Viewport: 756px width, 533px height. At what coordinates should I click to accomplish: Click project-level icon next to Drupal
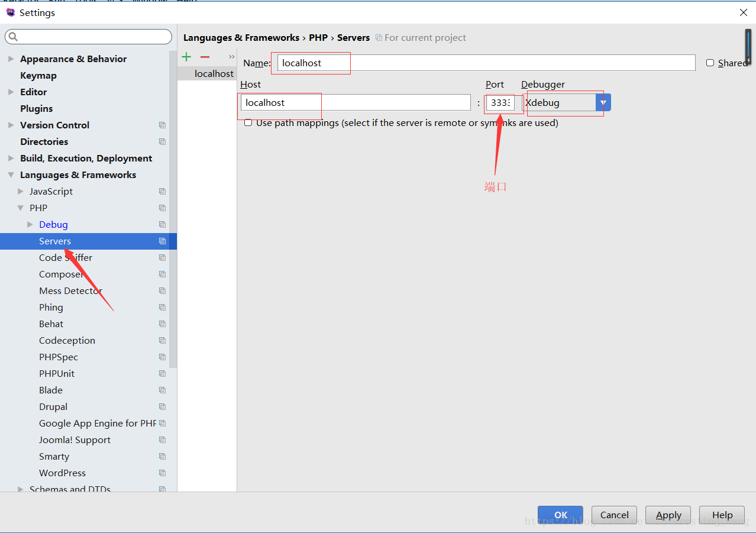162,407
